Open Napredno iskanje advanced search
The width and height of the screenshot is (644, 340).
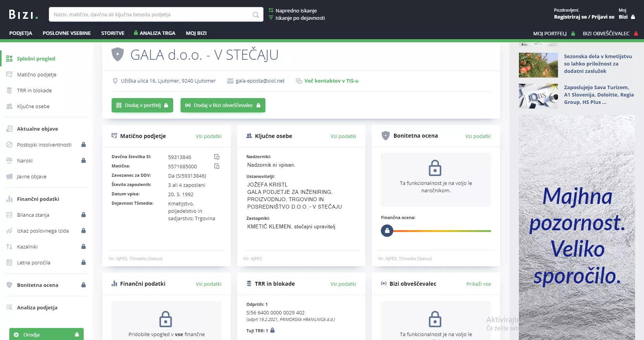click(296, 10)
